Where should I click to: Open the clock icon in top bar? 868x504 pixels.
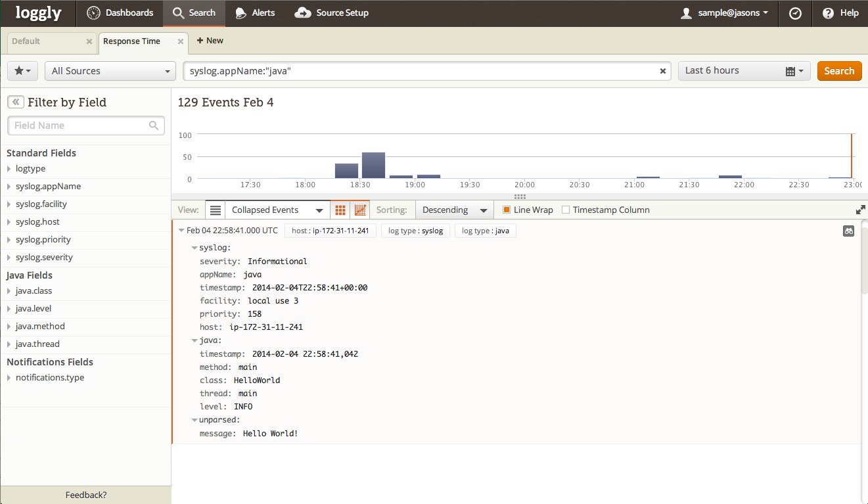point(795,13)
